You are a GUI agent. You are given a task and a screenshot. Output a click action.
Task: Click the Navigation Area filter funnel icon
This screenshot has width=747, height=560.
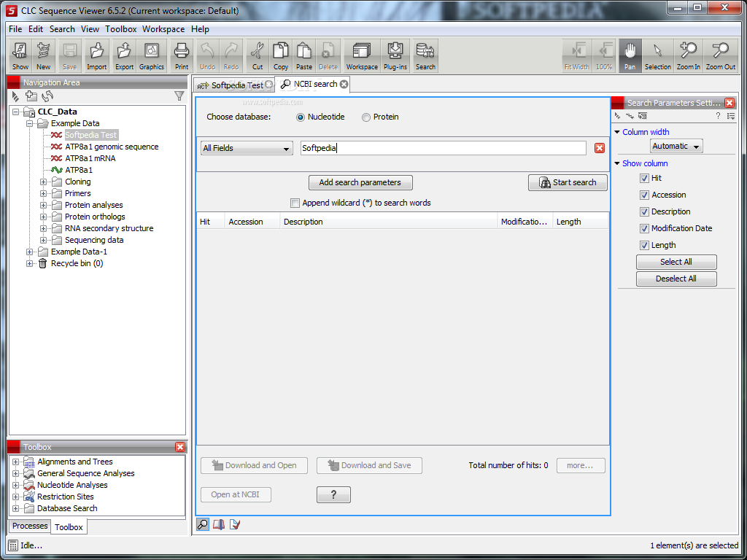179,97
